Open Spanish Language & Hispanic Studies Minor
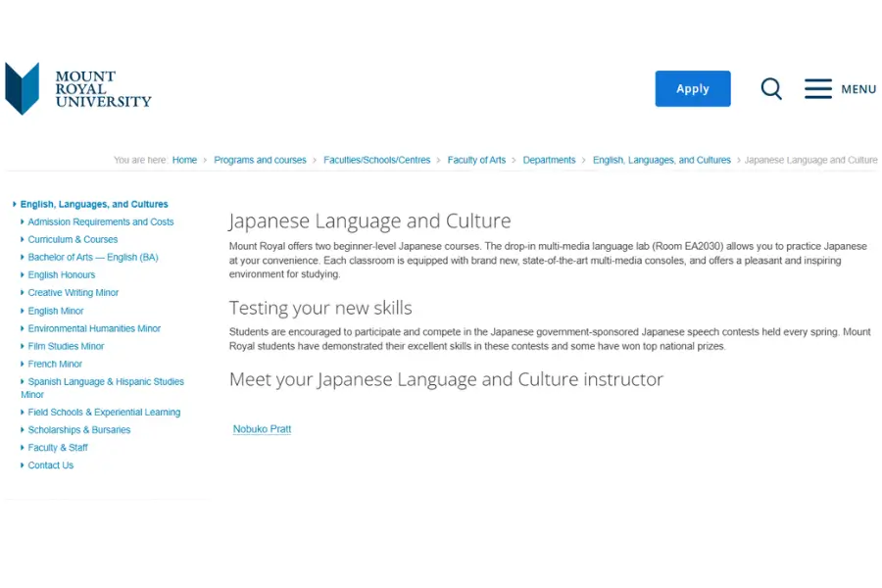The width and height of the screenshot is (882, 588). click(102, 388)
